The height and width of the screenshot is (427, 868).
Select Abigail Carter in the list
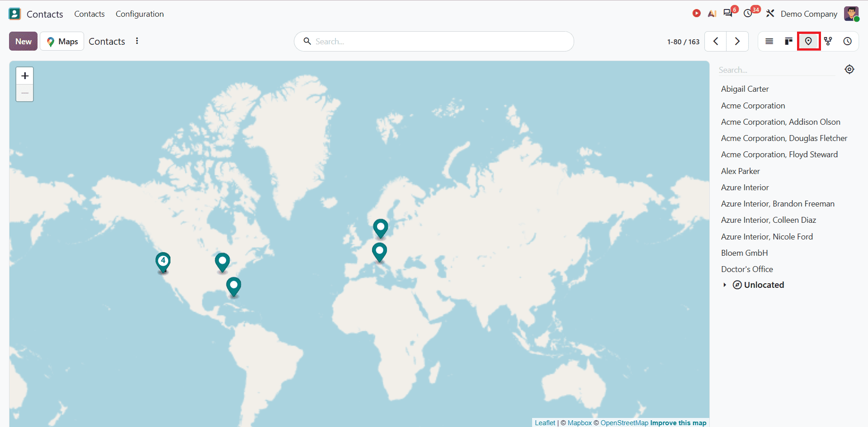click(745, 89)
